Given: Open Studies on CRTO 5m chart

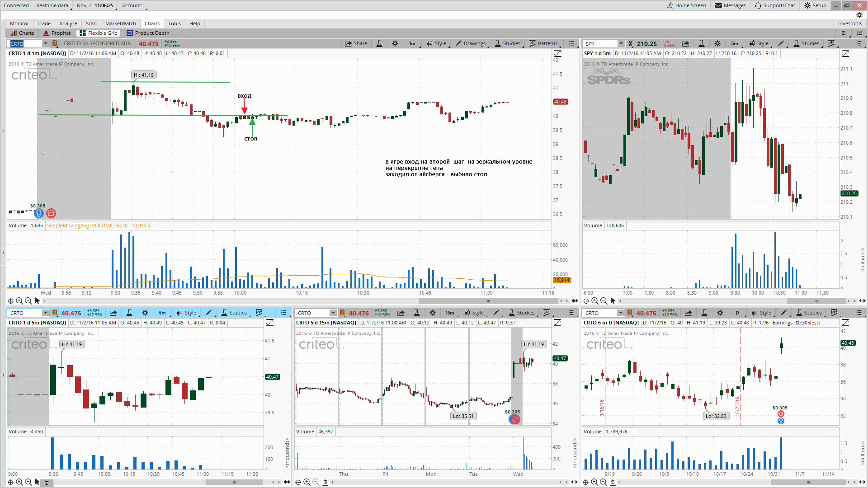Looking at the screenshot, I should coord(234,313).
